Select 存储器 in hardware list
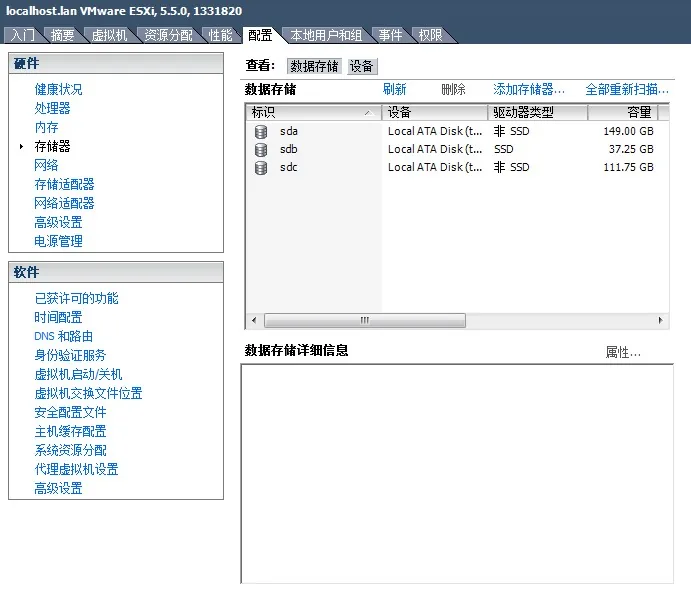691x605 pixels. (52, 146)
